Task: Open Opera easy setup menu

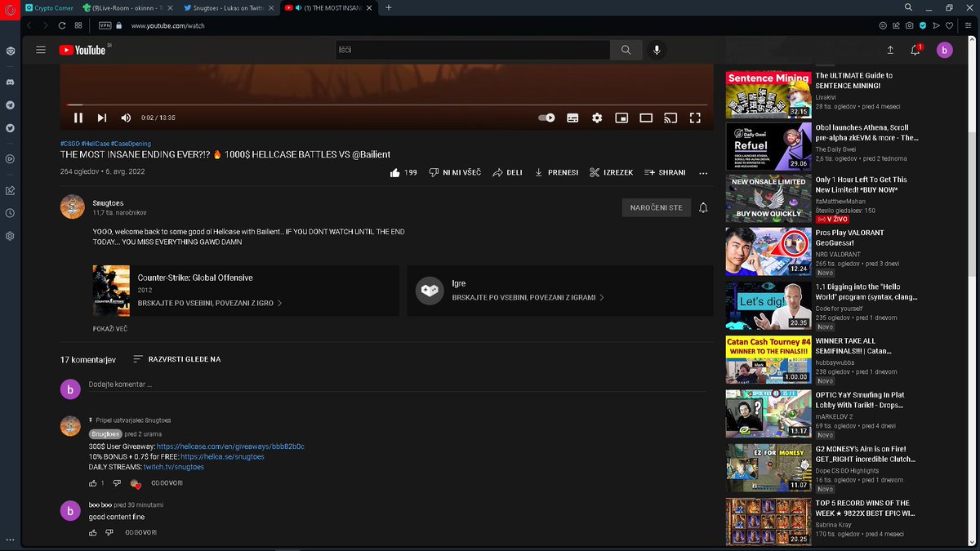Action: point(968,25)
